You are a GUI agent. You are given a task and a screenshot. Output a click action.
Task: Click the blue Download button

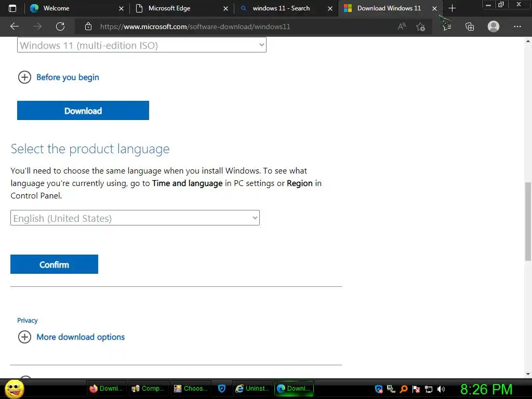pos(83,111)
